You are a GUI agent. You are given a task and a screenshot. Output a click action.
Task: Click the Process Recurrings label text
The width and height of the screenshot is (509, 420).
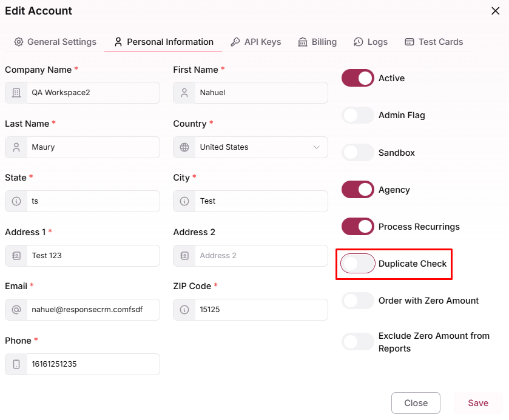pyautogui.click(x=419, y=227)
